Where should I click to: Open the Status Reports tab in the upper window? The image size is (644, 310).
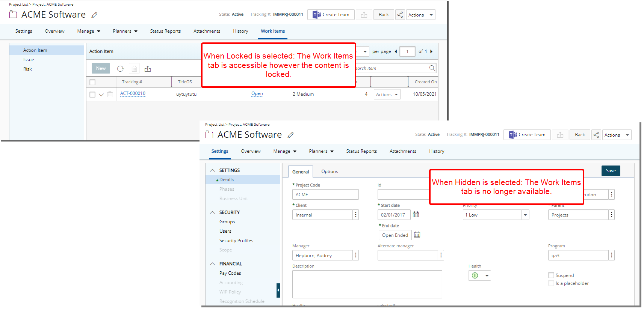click(165, 31)
